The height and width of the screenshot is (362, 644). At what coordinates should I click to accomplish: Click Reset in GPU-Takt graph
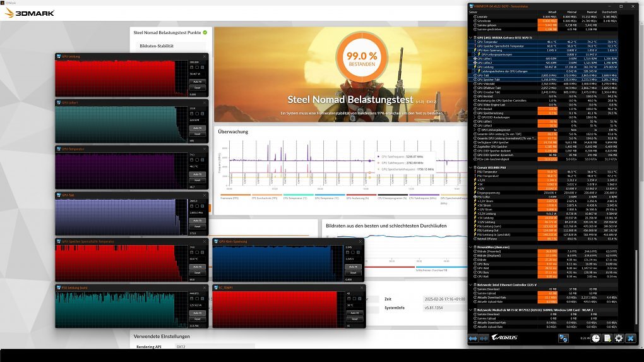coord(197,226)
